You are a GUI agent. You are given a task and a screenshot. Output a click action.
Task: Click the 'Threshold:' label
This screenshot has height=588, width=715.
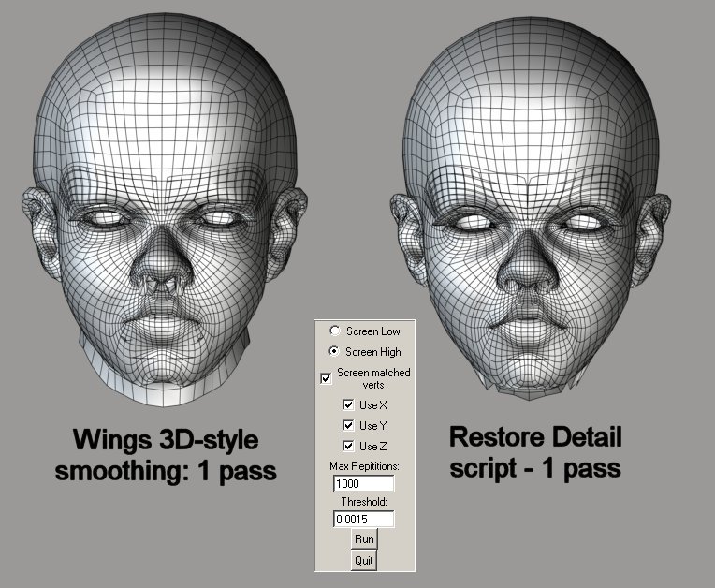pos(364,502)
